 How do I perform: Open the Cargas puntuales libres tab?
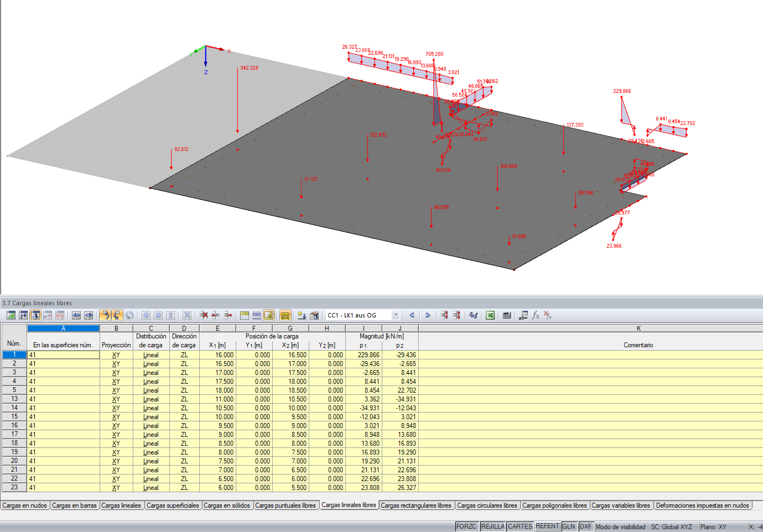286,505
